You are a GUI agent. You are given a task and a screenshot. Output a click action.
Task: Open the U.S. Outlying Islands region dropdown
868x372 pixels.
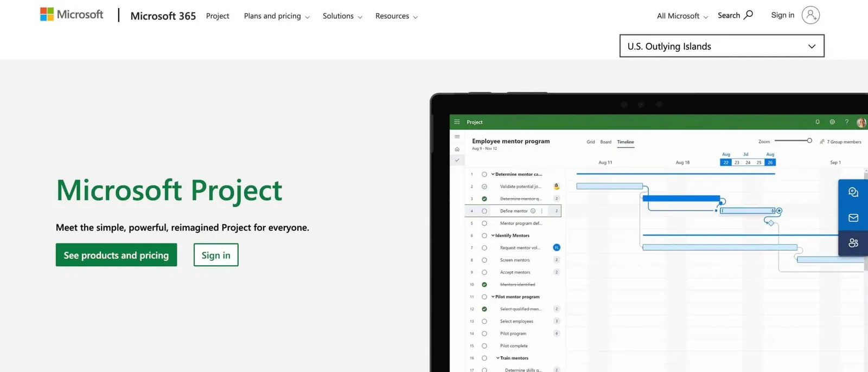(x=722, y=46)
